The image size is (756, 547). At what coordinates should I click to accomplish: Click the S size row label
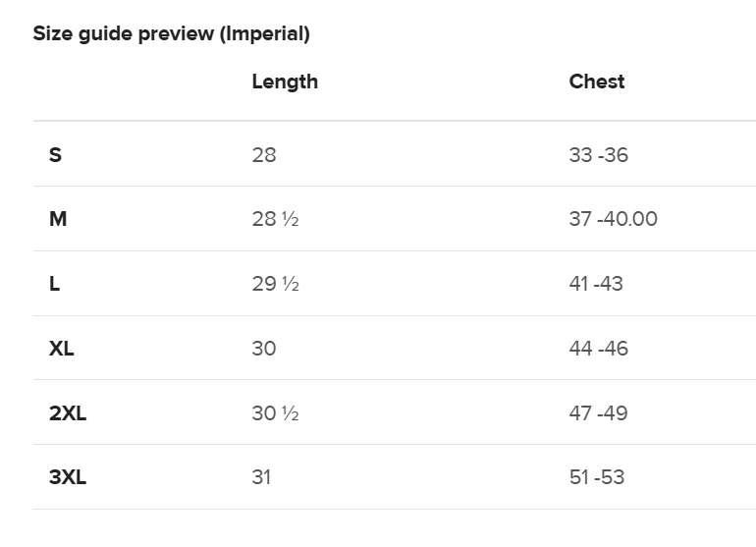click(x=55, y=154)
